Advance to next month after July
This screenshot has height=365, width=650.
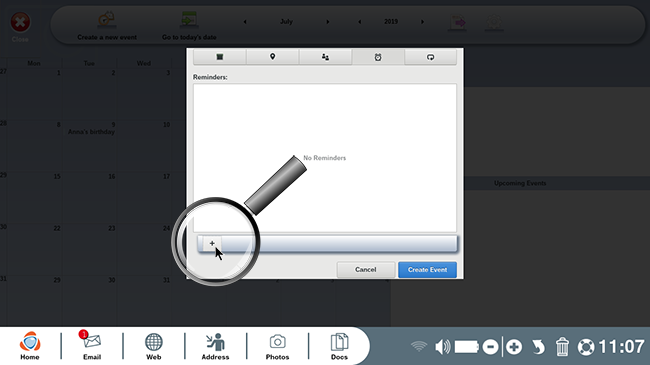click(327, 22)
